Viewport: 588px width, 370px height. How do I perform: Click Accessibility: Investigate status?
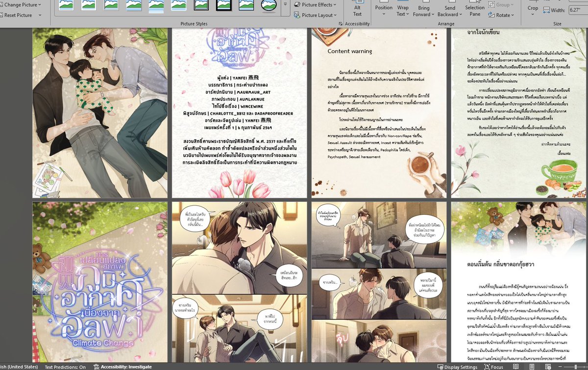(x=122, y=367)
